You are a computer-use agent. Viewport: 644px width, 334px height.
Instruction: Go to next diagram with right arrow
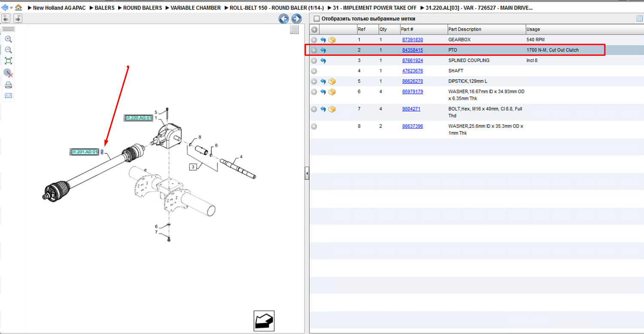pos(296,18)
